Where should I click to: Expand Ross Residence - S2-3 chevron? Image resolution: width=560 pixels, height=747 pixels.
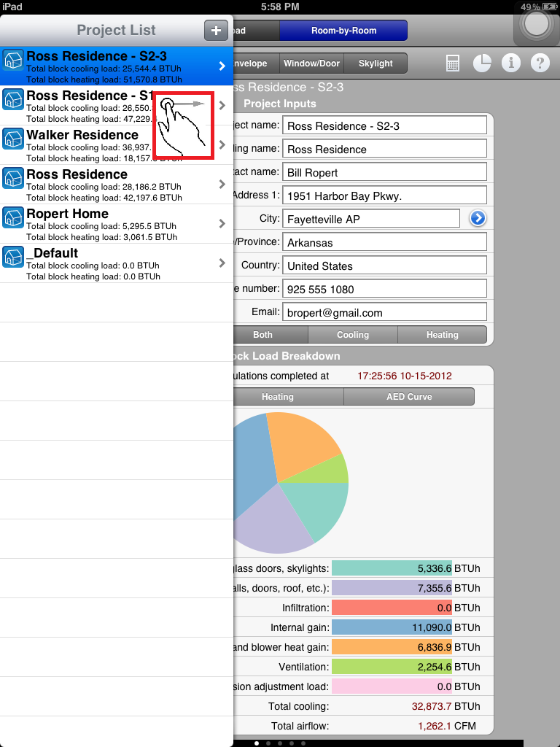[222, 66]
